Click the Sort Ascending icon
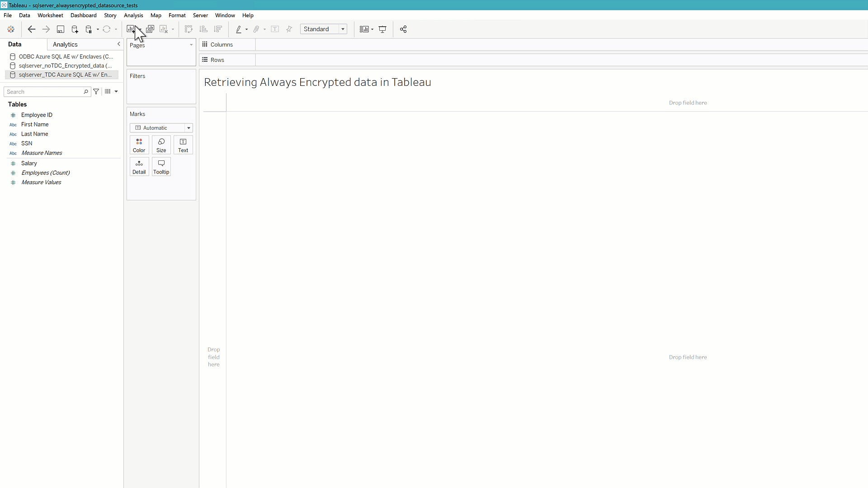The height and width of the screenshot is (488, 868). tap(203, 29)
